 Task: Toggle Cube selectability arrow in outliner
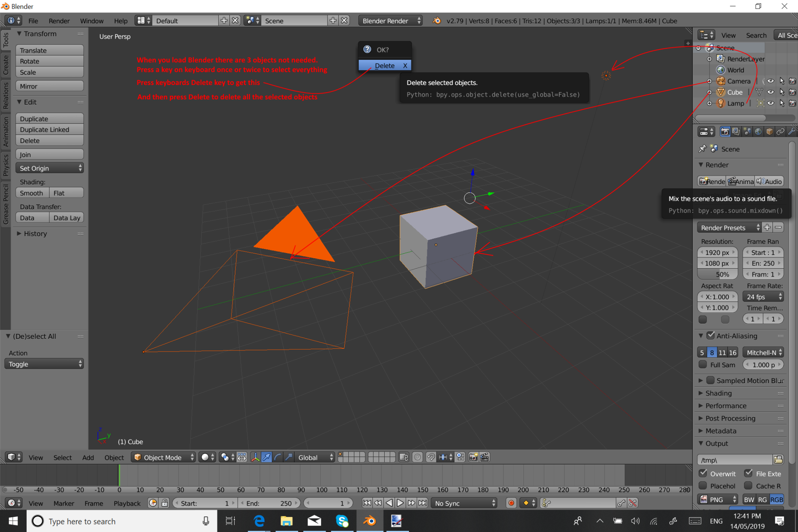(x=782, y=92)
